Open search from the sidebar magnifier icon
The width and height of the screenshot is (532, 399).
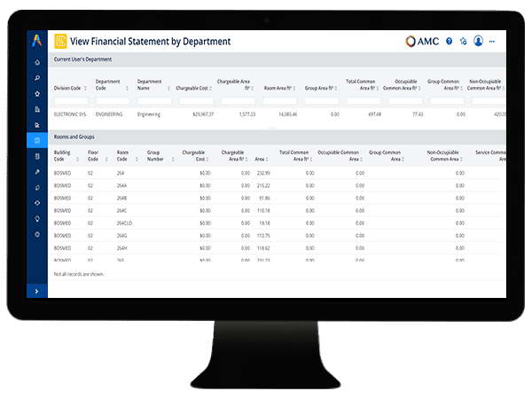coord(36,78)
